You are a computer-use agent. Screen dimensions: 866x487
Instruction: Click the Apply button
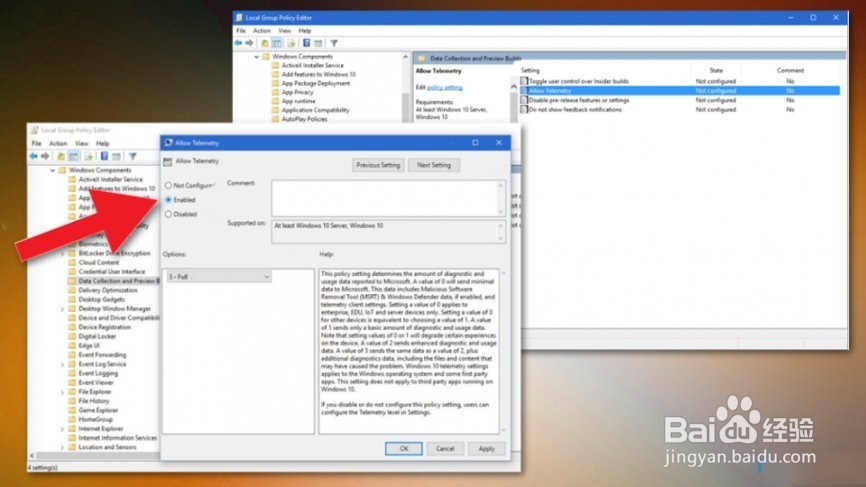click(x=487, y=448)
